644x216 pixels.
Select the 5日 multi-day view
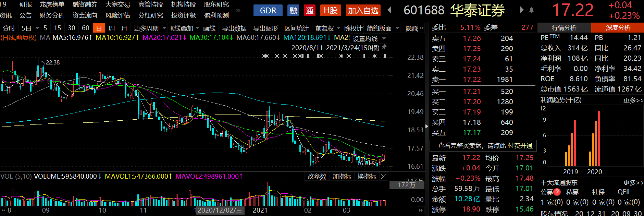pos(26,28)
